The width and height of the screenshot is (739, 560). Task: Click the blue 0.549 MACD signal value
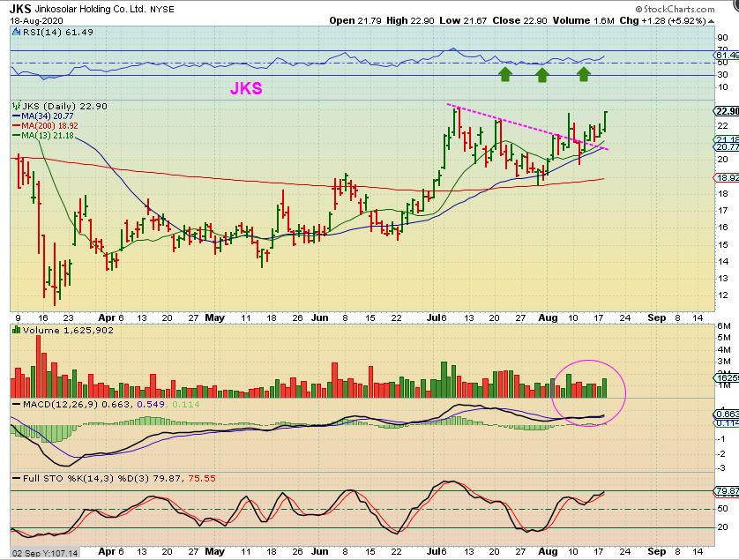[x=150, y=405]
